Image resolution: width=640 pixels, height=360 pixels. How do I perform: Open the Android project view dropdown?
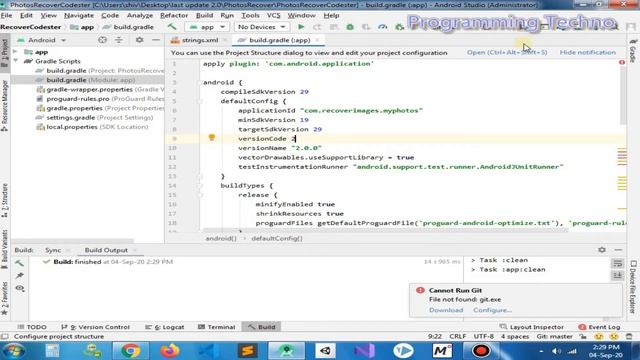42,40
